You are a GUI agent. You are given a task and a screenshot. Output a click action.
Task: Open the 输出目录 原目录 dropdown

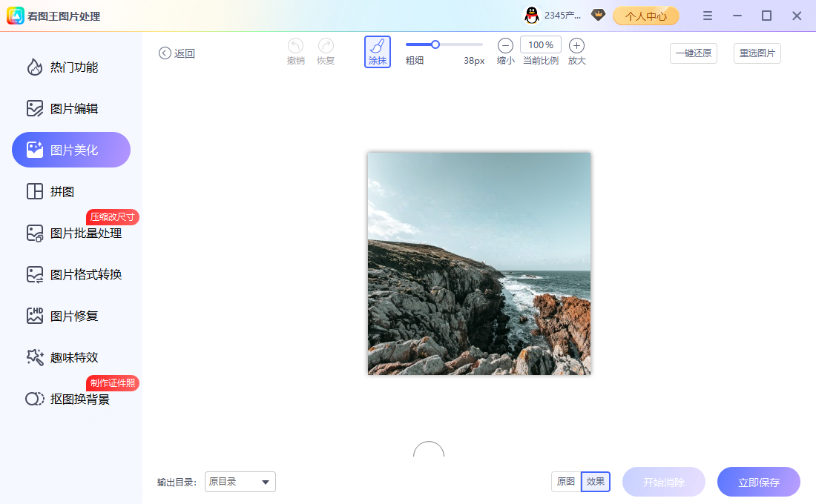pyautogui.click(x=240, y=482)
